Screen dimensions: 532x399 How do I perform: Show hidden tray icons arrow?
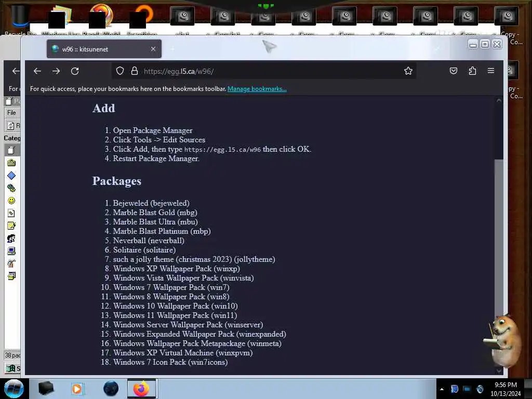442,389
